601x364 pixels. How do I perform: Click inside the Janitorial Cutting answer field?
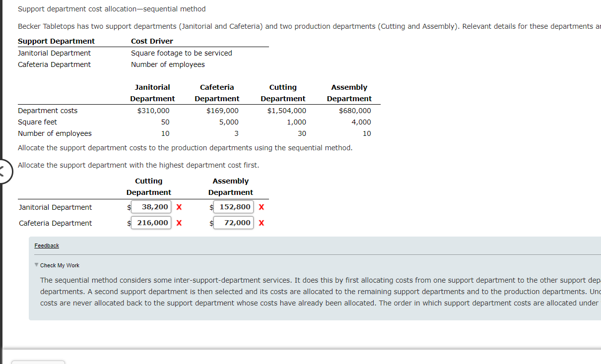tap(150, 207)
